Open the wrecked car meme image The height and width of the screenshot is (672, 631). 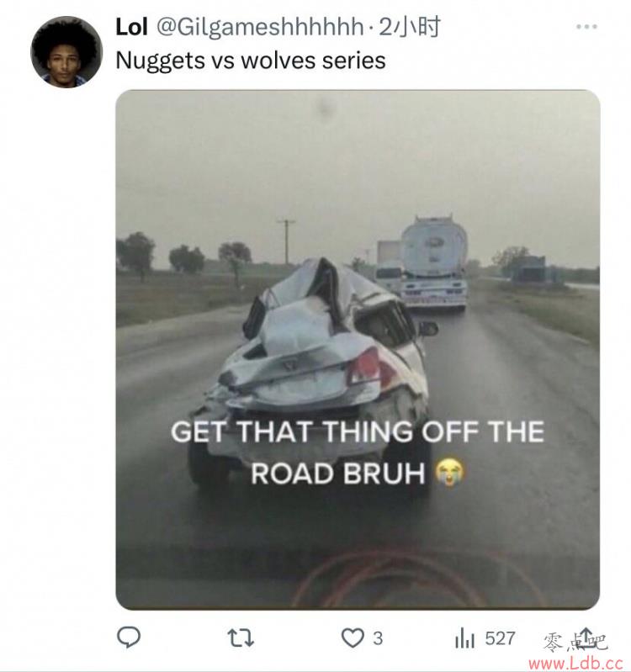358,349
